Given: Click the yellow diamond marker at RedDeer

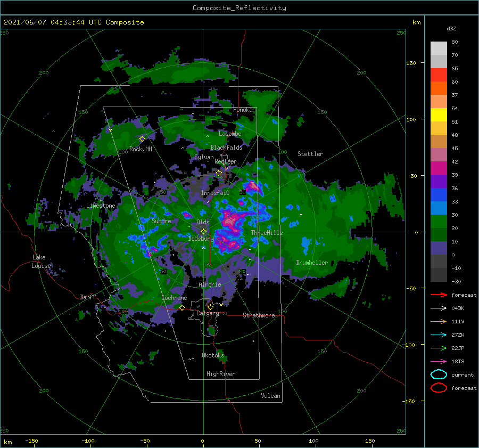Looking at the screenshot, I should [219, 173].
